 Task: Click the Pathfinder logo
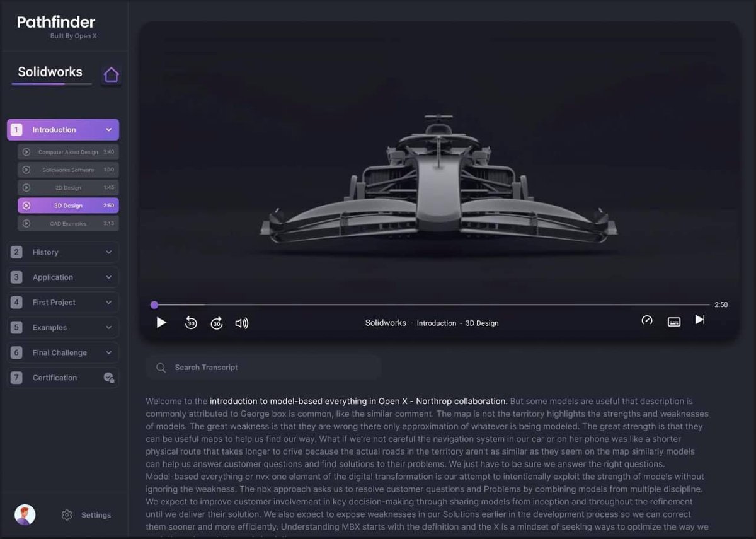(56, 23)
